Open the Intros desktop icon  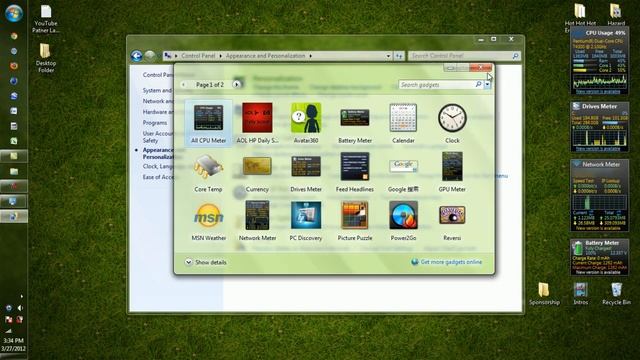coord(580,293)
